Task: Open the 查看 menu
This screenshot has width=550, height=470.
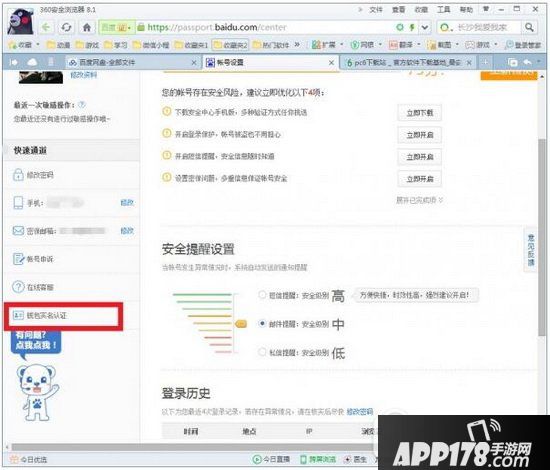Action: pos(398,9)
